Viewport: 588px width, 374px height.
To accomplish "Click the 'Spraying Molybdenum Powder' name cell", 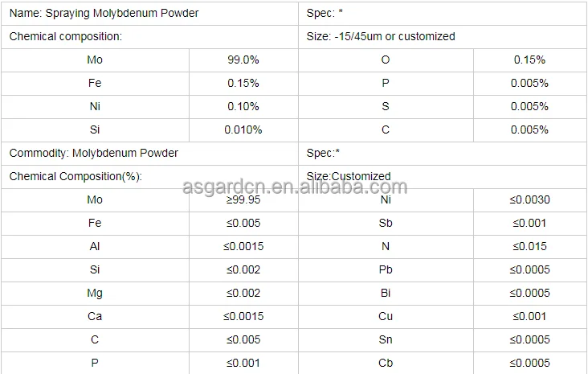I will 104,13.
